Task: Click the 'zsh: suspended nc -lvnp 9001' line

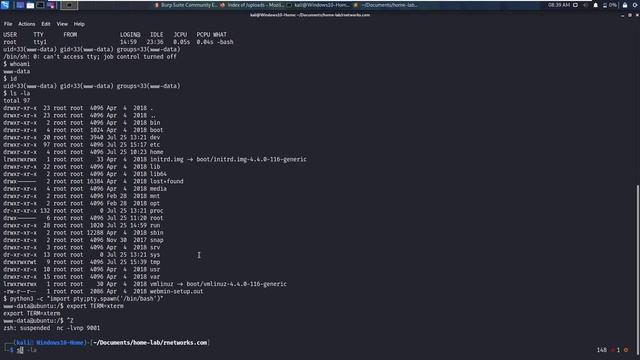Action: tap(51, 329)
